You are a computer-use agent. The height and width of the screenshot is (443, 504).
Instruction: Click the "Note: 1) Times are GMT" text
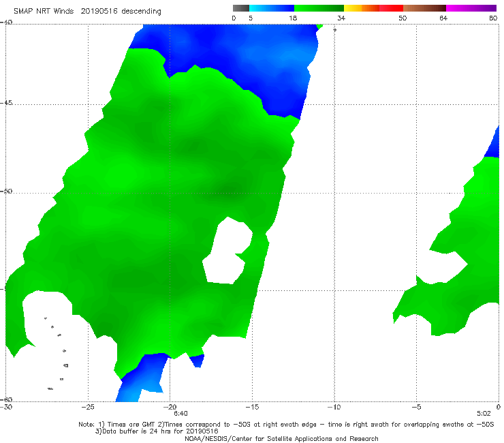click(117, 425)
